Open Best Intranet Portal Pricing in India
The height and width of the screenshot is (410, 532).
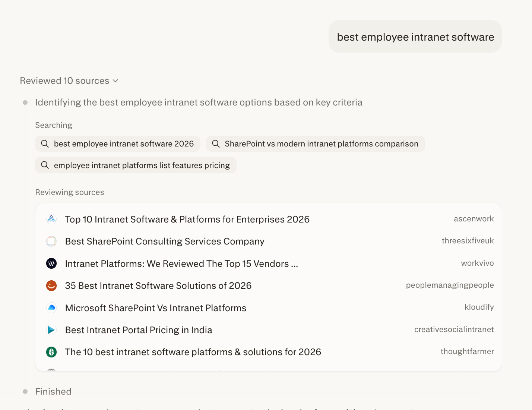coord(138,330)
